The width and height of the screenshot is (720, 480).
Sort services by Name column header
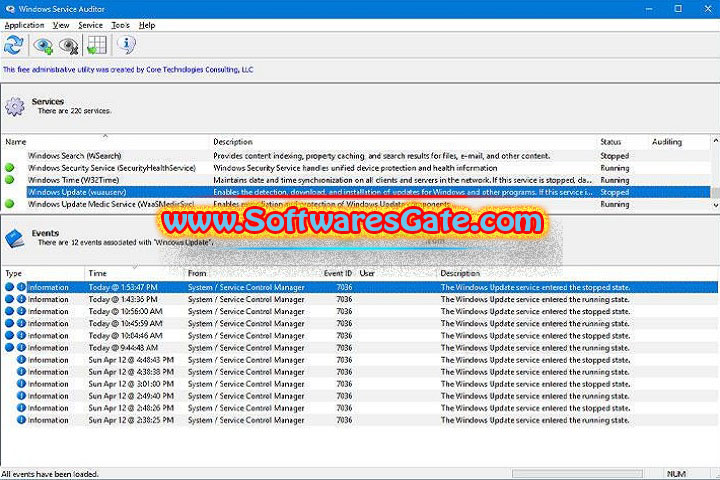[x=106, y=142]
